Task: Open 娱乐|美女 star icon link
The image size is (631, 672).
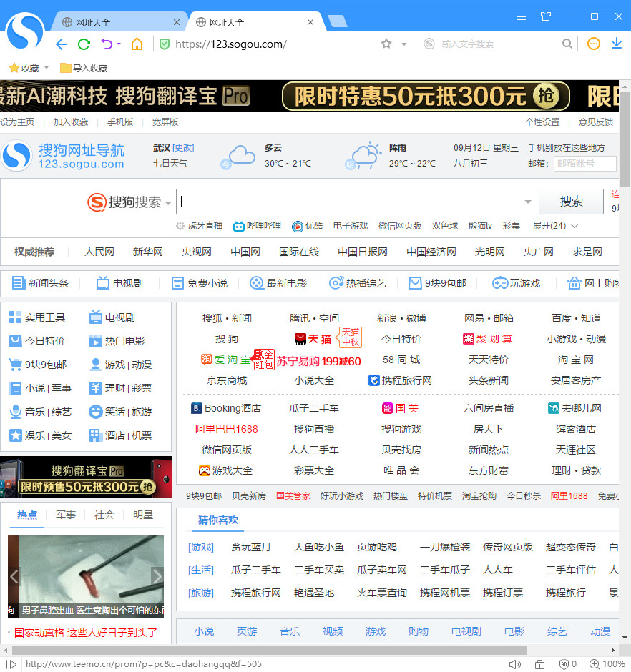Action: [x=40, y=435]
